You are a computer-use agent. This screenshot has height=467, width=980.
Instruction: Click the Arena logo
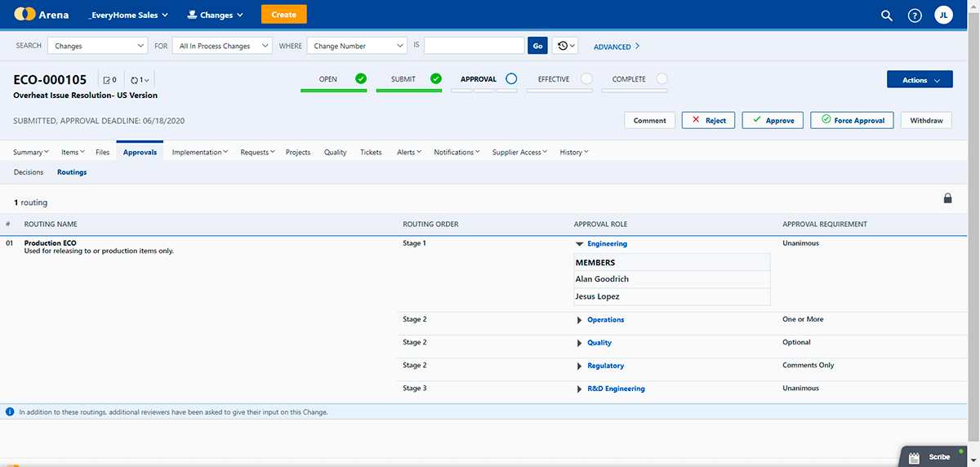click(x=42, y=15)
